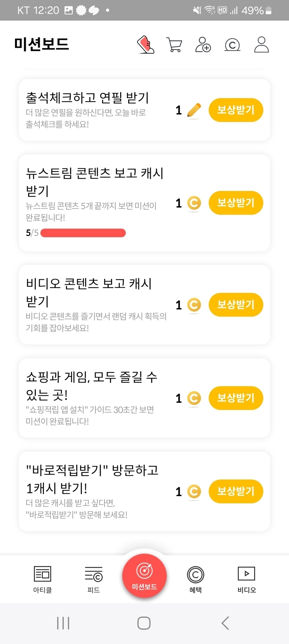Tap the coin icon on the newsstream mission
The image size is (289, 644).
click(194, 203)
